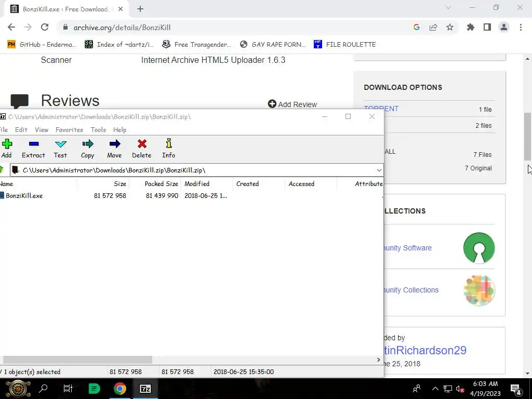Click the 7-Zip scrollbar right arrow
The width and height of the screenshot is (532, 399).
(379, 360)
